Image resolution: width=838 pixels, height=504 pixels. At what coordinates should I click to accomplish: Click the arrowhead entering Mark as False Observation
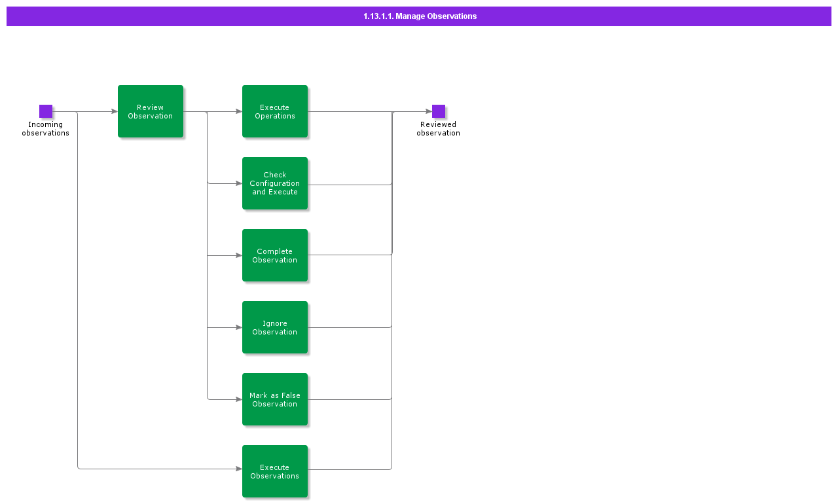[x=238, y=399]
